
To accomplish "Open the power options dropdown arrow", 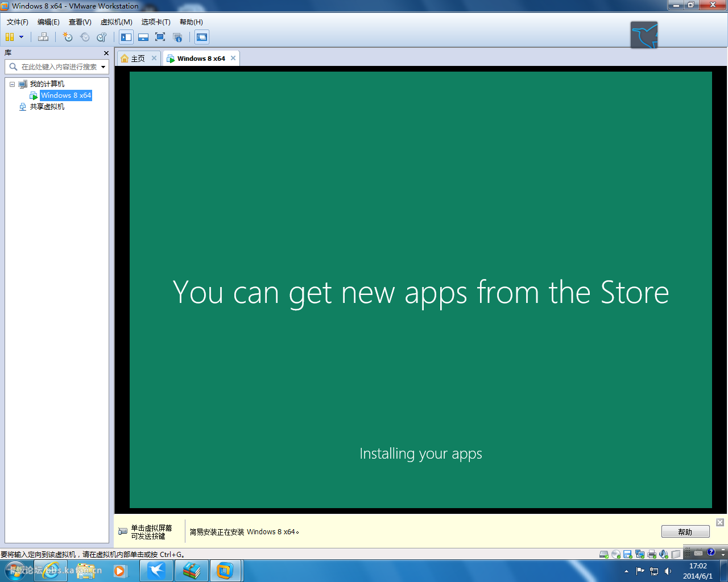I will pyautogui.click(x=22, y=37).
